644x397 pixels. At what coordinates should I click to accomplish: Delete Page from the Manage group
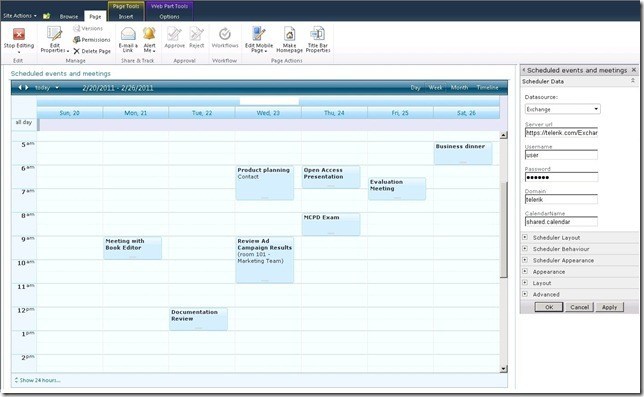(x=92, y=51)
